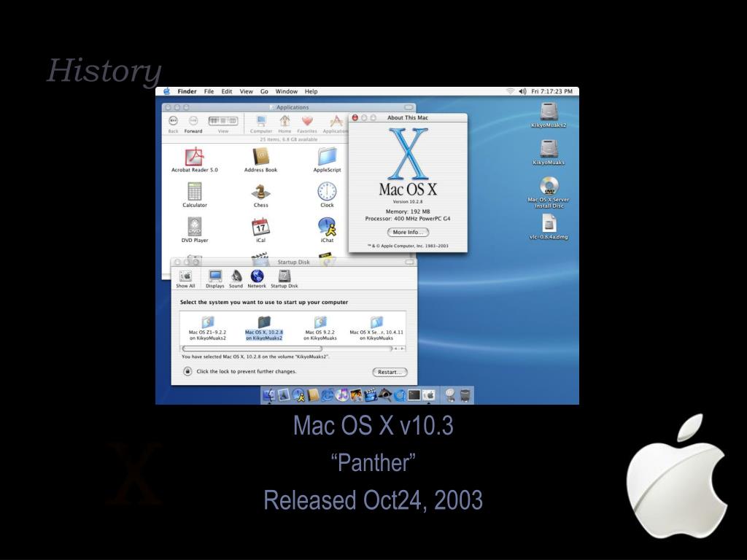The height and width of the screenshot is (560, 747).
Task: Open the View menu
Action: (x=247, y=91)
